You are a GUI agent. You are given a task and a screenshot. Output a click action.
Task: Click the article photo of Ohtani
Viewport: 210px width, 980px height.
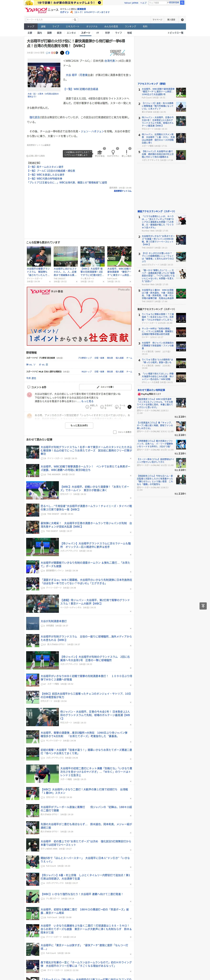click(44, 75)
